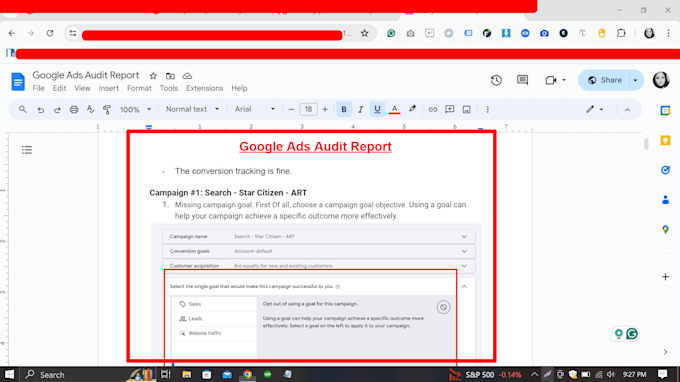
Task: Open Google Keep side panel
Action: coord(665,140)
